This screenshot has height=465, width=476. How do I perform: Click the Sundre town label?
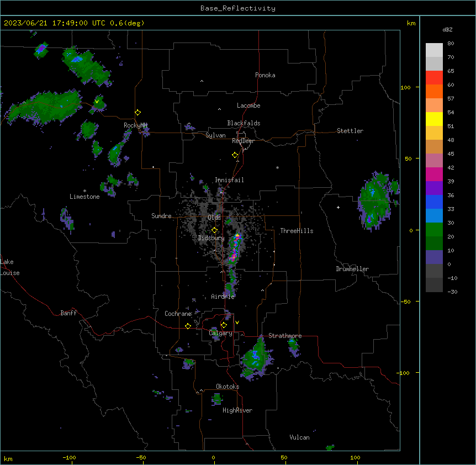point(161,216)
